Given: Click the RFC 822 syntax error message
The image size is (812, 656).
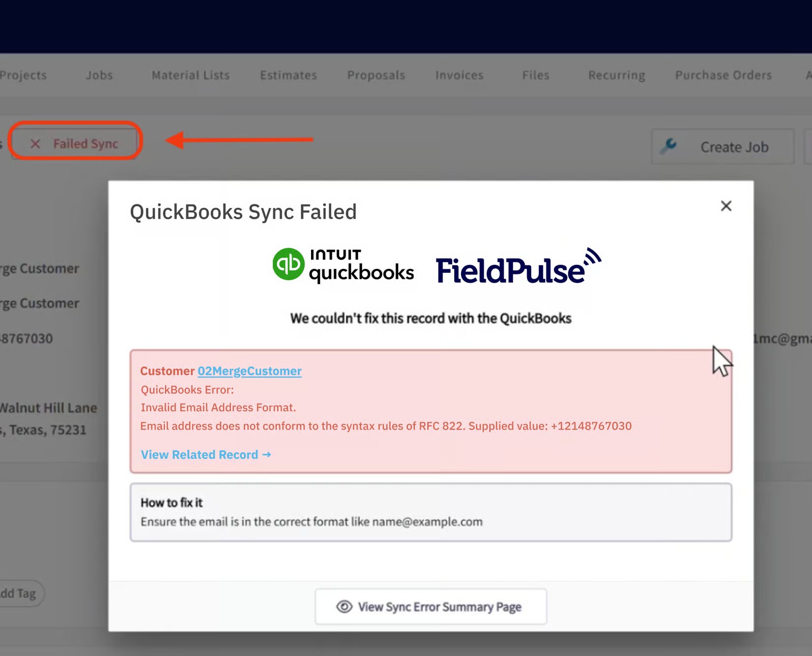Looking at the screenshot, I should pyautogui.click(x=386, y=426).
